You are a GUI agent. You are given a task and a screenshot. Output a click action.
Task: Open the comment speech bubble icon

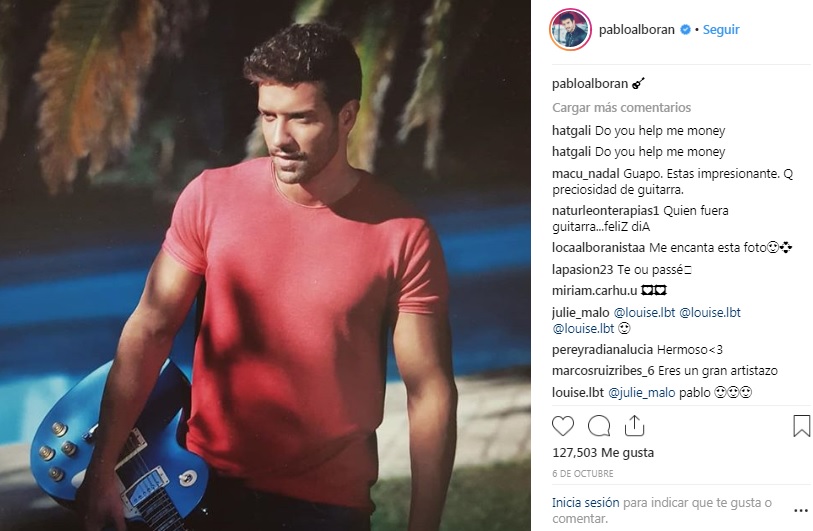[x=599, y=426]
